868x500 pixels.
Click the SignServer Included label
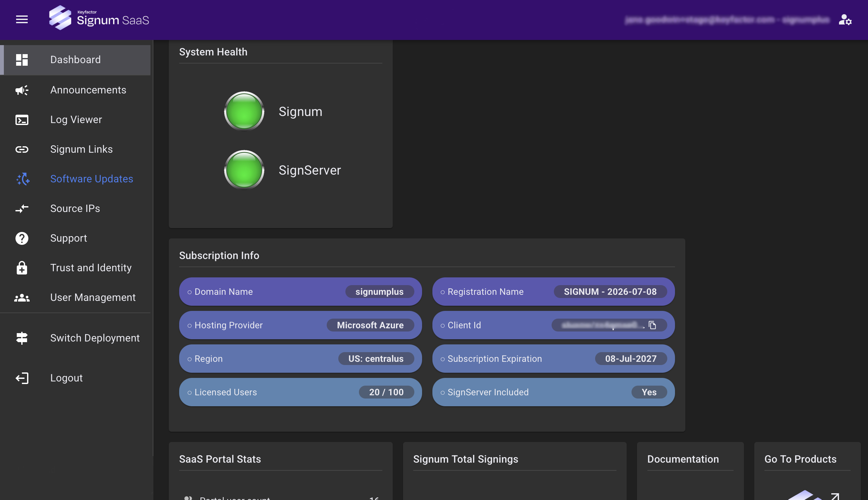coord(488,392)
